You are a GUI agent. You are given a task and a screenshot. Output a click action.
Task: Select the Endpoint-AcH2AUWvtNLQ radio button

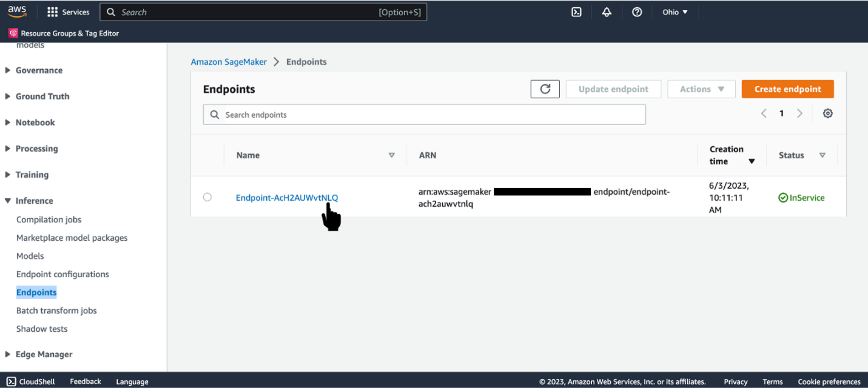click(207, 197)
